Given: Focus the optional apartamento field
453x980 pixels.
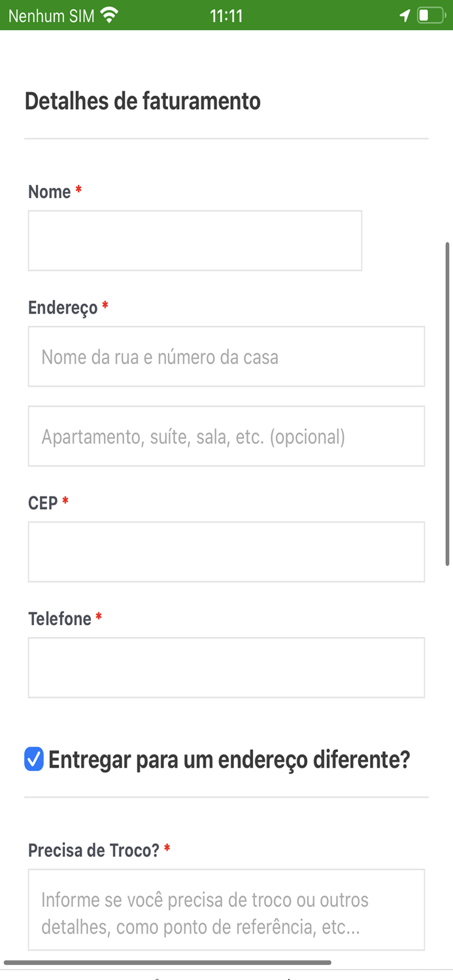Looking at the screenshot, I should [226, 436].
